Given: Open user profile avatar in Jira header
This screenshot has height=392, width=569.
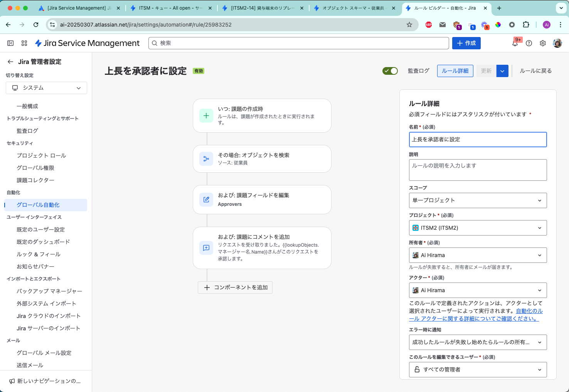Looking at the screenshot, I should click(x=557, y=43).
